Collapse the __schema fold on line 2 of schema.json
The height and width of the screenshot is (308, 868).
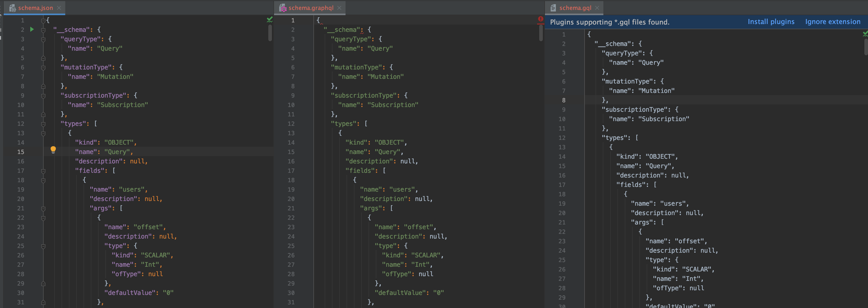pyautogui.click(x=43, y=30)
